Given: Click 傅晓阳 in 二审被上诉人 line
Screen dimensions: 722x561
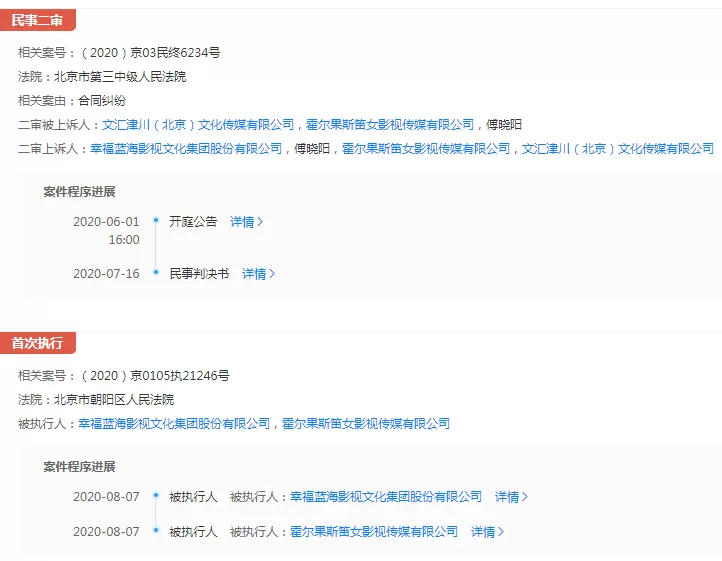Looking at the screenshot, I should click(x=504, y=125).
